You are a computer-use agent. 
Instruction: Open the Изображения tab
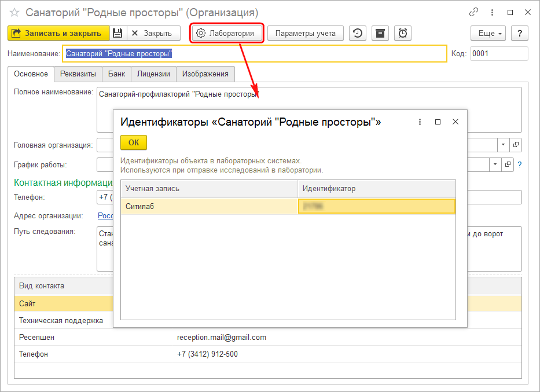pos(205,74)
